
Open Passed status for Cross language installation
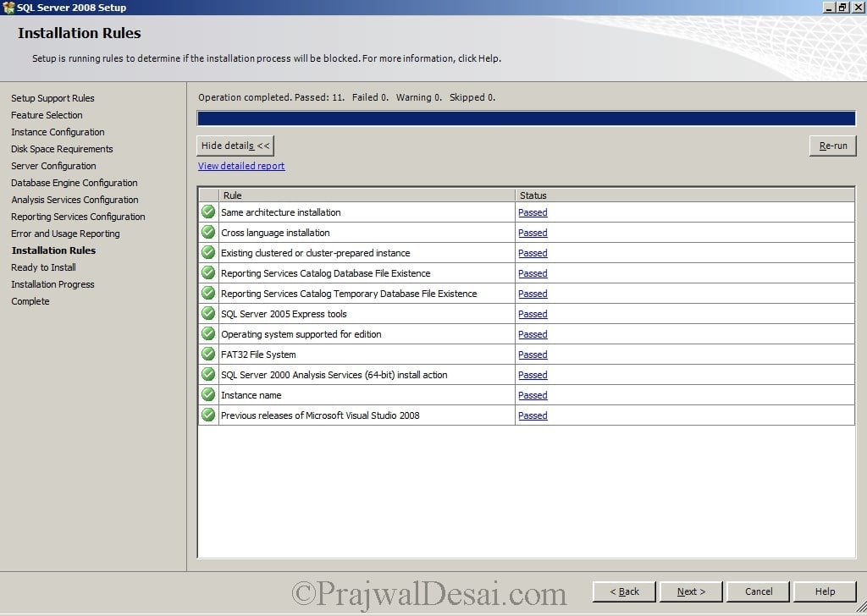pos(533,234)
